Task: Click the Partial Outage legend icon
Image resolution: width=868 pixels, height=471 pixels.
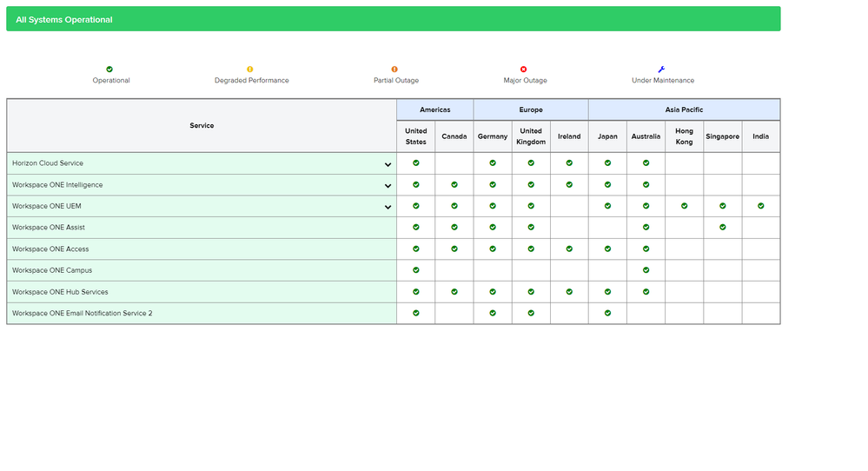Action: coord(394,70)
